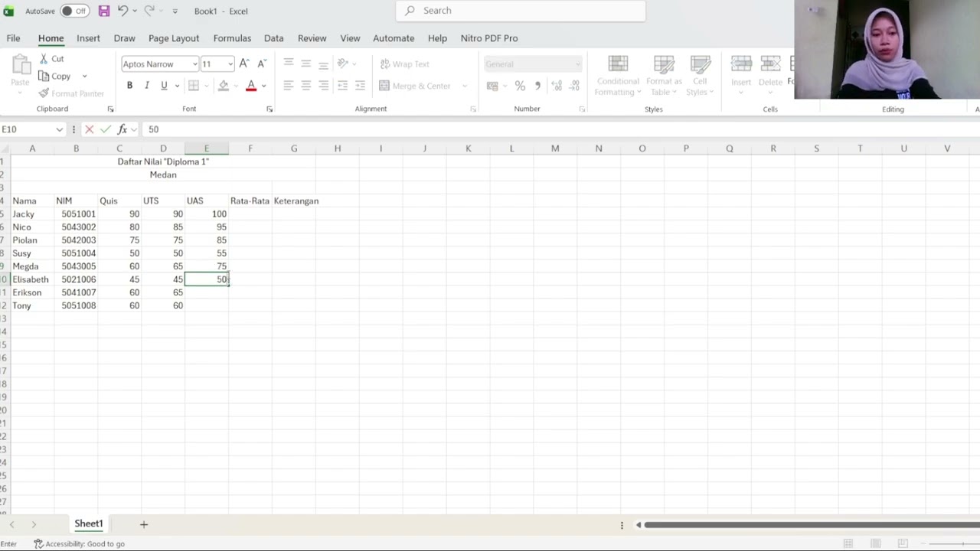Viewport: 980px width, 551px height.
Task: Toggle Wrap Text
Action: [405, 64]
